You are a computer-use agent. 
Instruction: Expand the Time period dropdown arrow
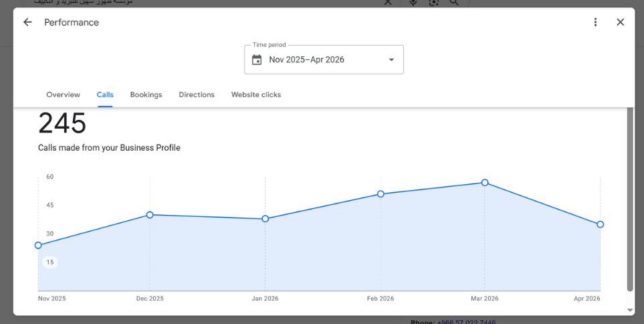pos(391,60)
